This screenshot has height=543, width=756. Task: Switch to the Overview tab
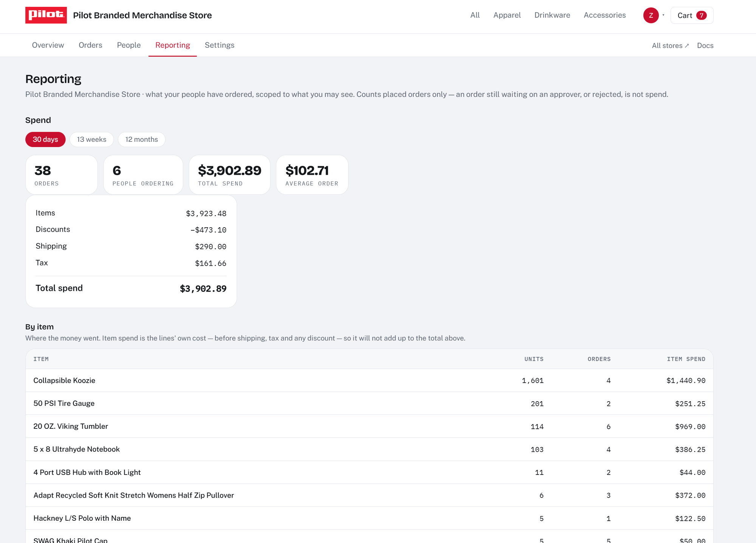coord(48,45)
